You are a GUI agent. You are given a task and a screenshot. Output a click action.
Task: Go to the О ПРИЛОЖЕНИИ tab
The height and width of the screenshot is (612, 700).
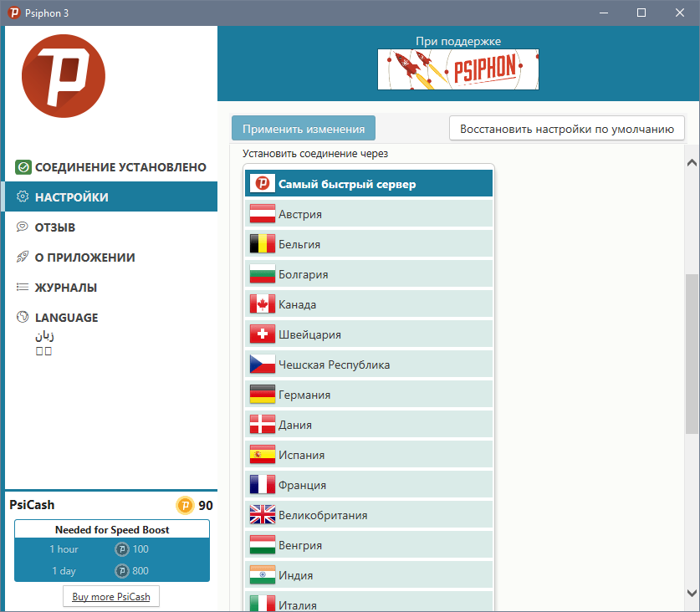[111, 258]
